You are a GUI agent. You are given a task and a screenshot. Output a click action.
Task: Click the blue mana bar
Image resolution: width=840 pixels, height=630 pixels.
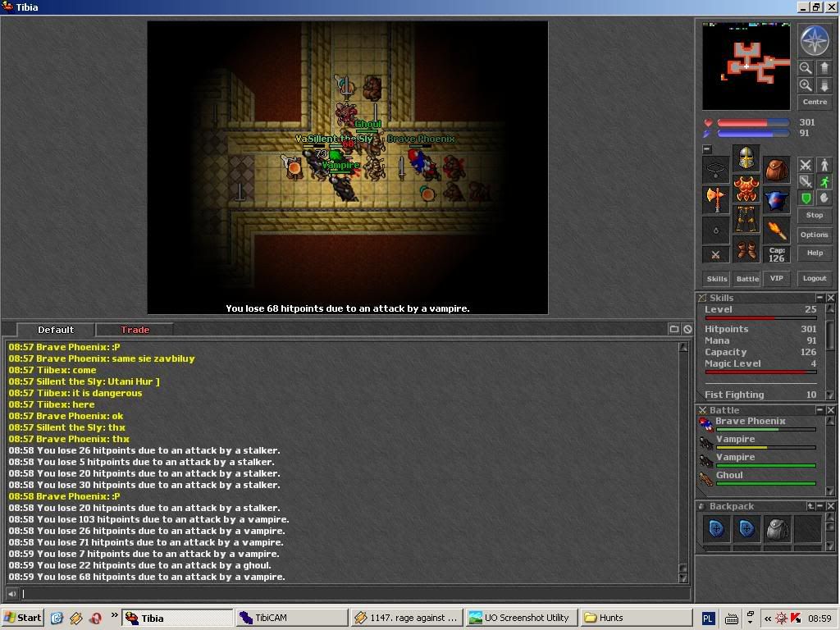point(753,134)
